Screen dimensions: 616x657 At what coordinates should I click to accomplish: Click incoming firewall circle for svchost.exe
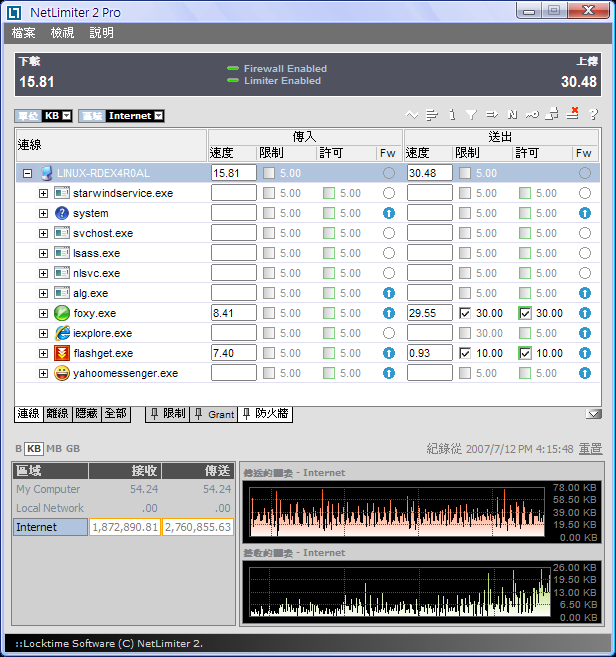(389, 233)
